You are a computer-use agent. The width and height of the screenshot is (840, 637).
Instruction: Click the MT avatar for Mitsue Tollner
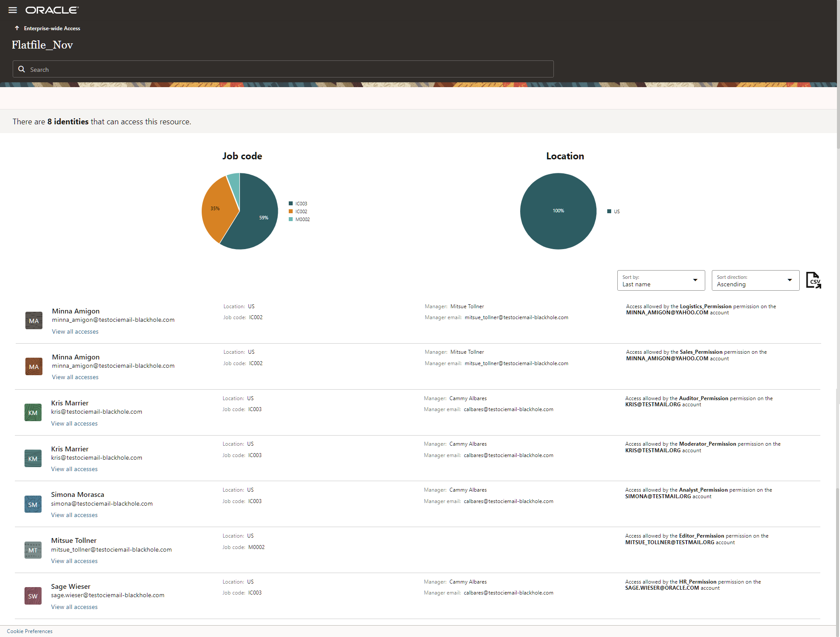33,550
